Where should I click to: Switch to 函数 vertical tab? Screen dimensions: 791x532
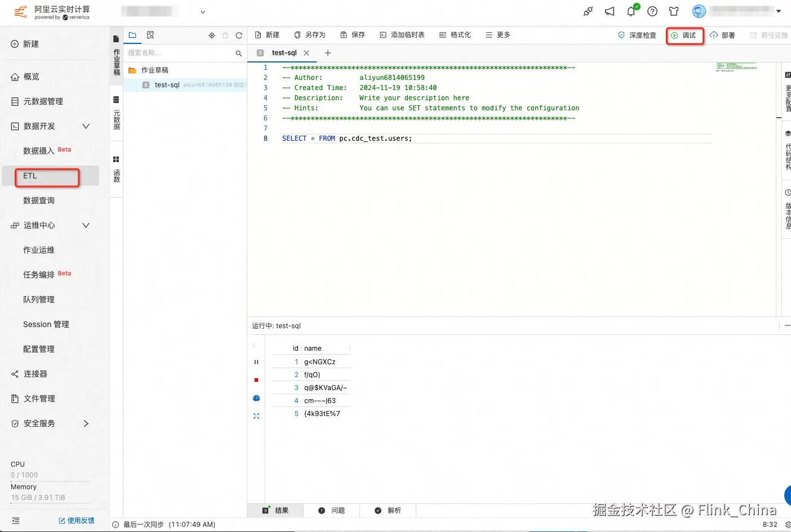coord(116,170)
